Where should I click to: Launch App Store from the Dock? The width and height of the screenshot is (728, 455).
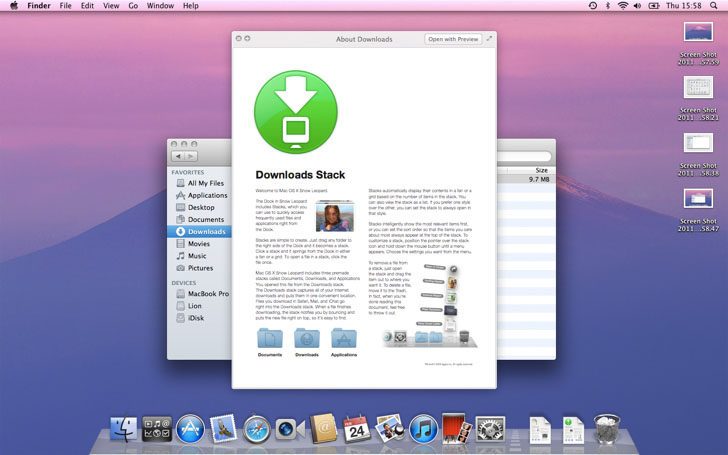[190, 428]
